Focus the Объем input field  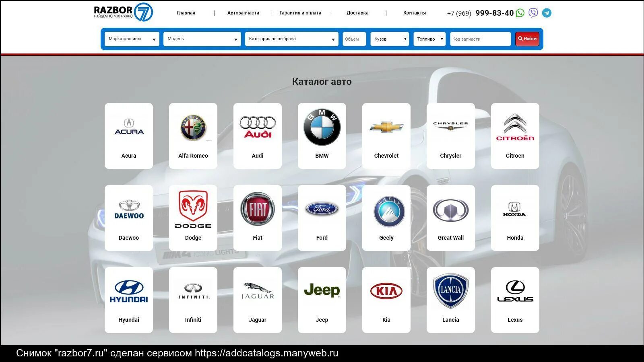(354, 39)
